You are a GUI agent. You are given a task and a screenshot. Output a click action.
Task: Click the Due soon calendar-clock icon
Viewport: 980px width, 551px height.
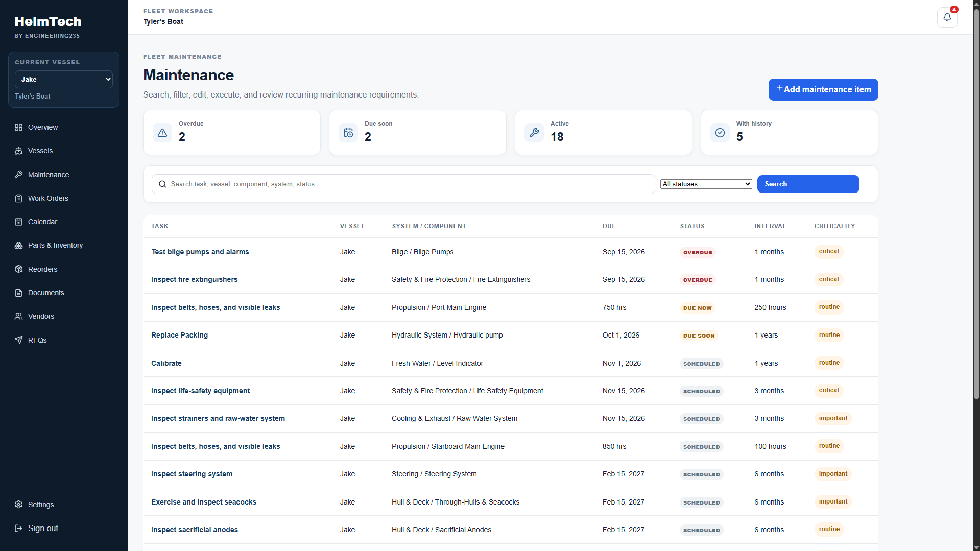(x=348, y=133)
